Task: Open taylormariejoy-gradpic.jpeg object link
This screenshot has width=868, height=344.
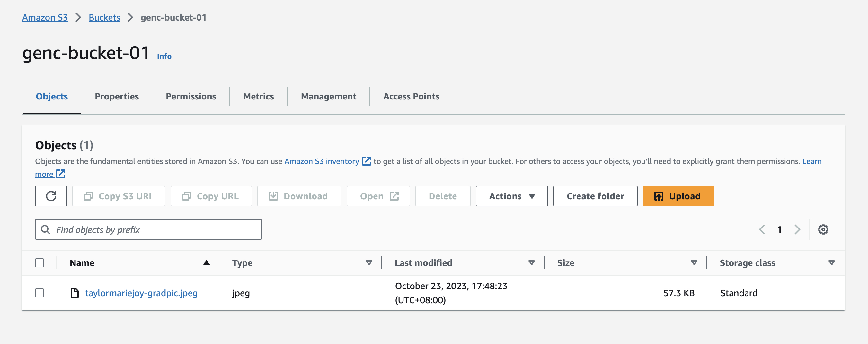Action: [141, 293]
